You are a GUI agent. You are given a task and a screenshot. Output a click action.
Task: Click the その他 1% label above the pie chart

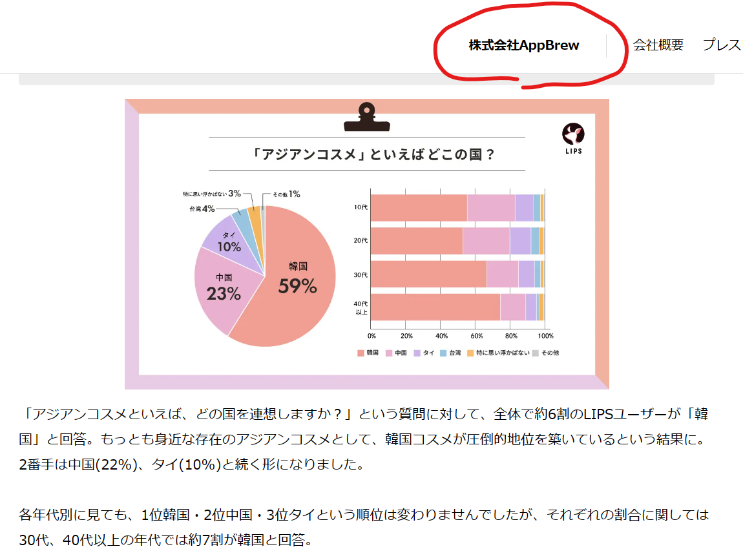click(286, 194)
